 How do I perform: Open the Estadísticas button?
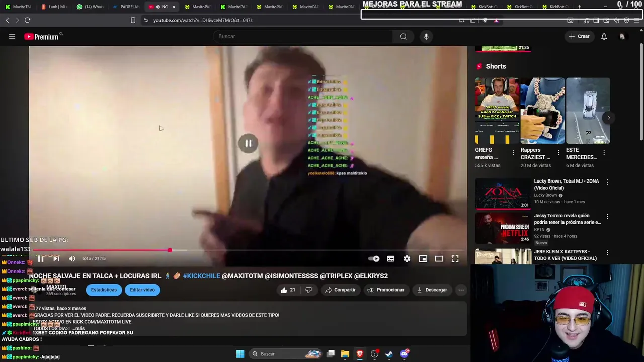pyautogui.click(x=104, y=290)
